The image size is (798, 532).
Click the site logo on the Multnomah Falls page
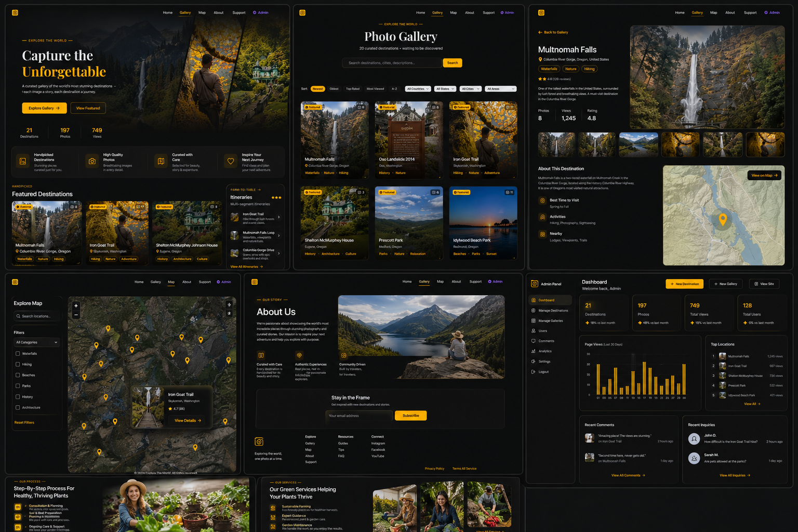pos(541,12)
